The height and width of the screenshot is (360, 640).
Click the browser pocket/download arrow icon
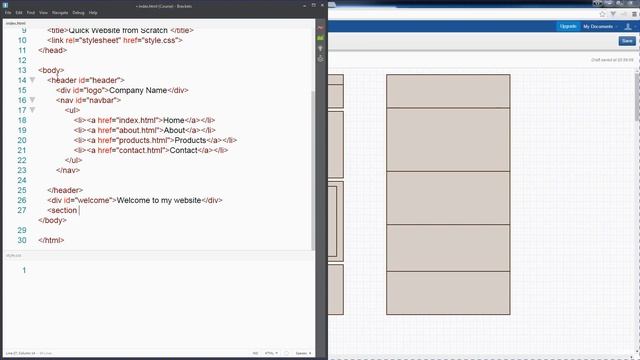point(613,14)
